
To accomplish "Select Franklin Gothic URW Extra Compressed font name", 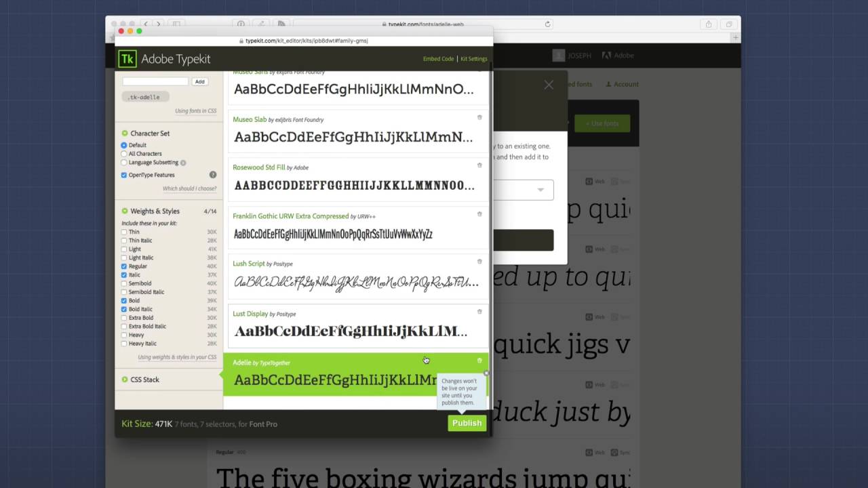I will pos(290,216).
